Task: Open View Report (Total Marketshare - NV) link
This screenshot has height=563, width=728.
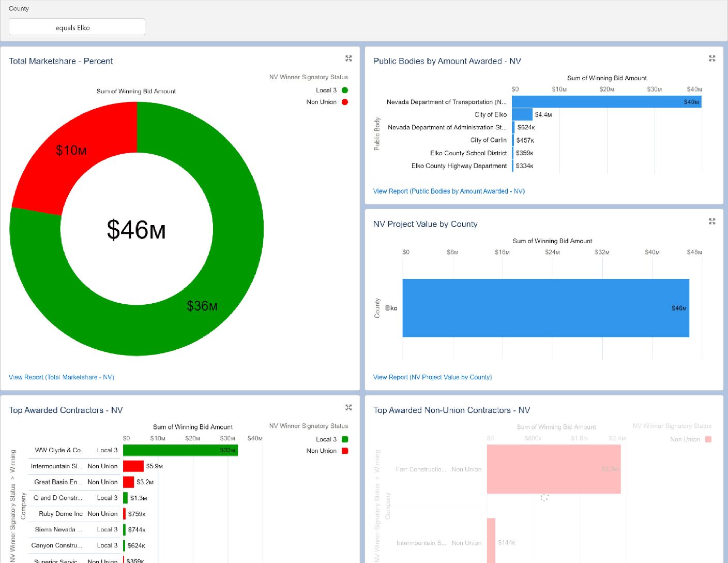Action: 62,377
